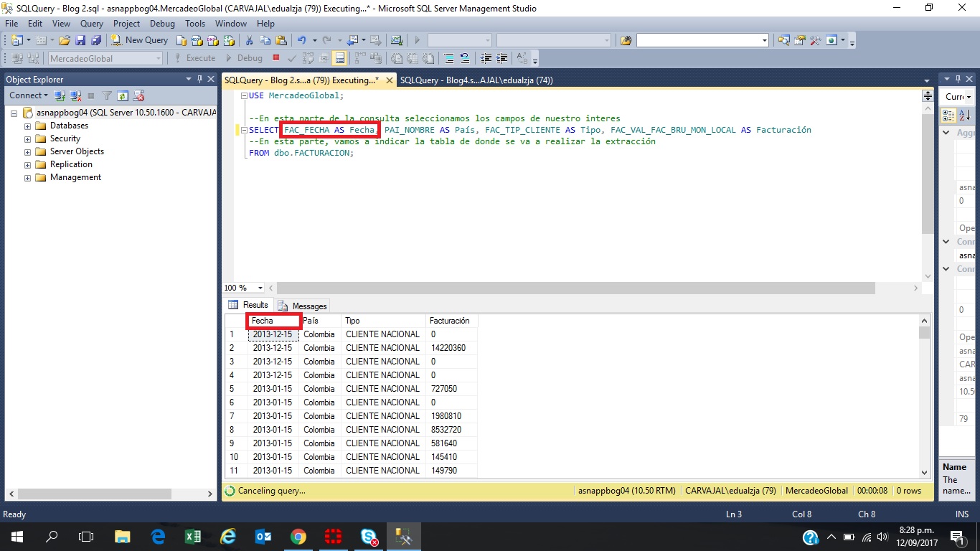Parse the query with the checkmark icon
Viewport: 980px width, 551px height.
pos(291,58)
